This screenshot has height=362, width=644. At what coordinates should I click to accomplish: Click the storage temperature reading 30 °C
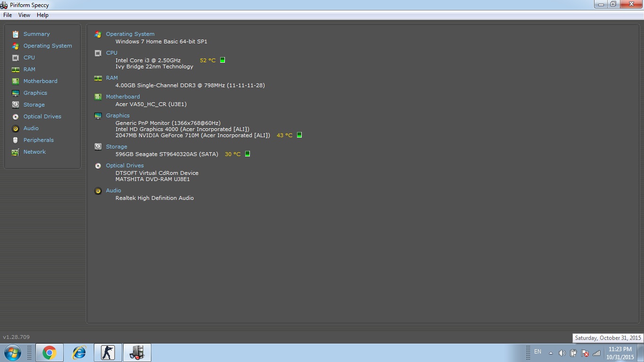tap(233, 154)
